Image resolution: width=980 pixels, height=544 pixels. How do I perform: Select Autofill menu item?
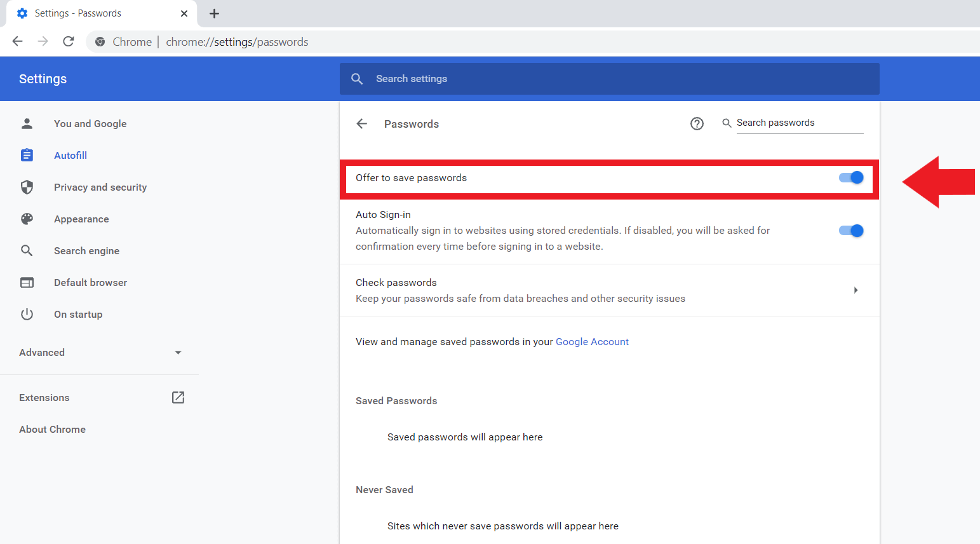(70, 156)
